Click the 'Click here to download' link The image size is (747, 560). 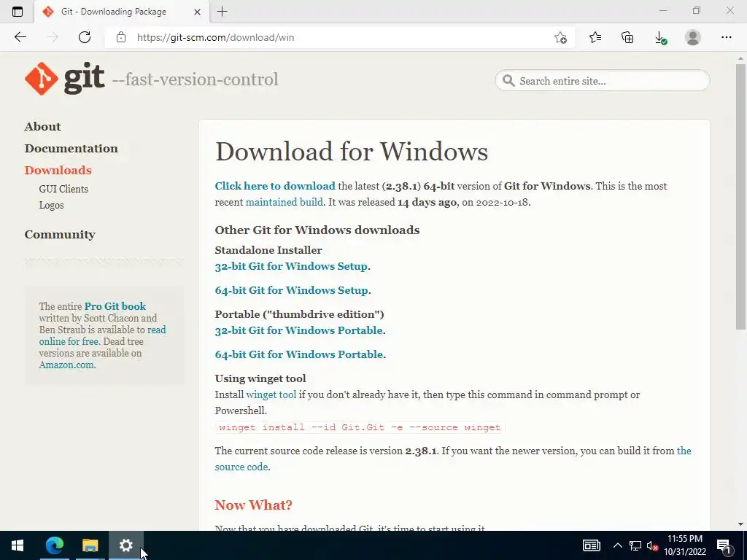click(275, 186)
